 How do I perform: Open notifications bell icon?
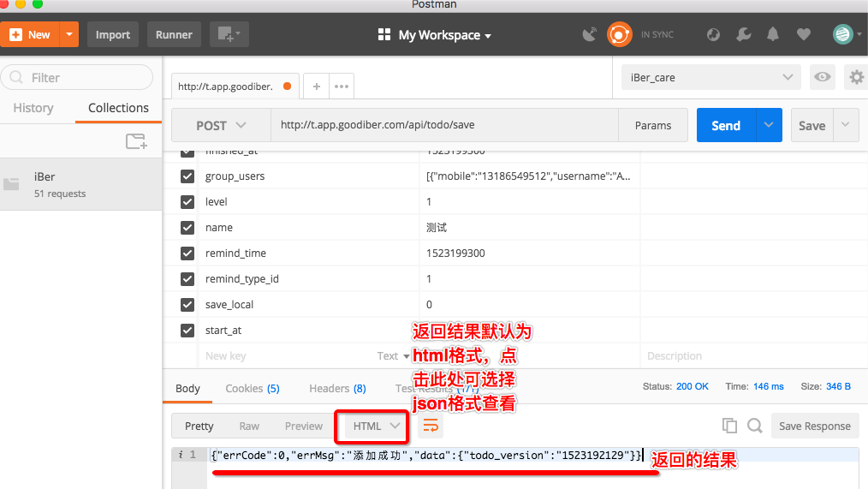(x=773, y=34)
